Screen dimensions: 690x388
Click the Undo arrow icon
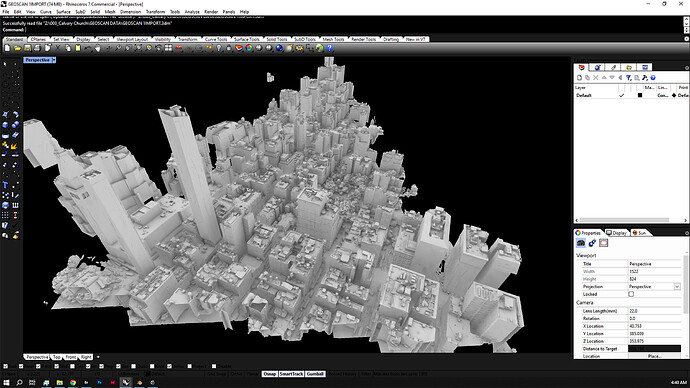tap(88, 48)
